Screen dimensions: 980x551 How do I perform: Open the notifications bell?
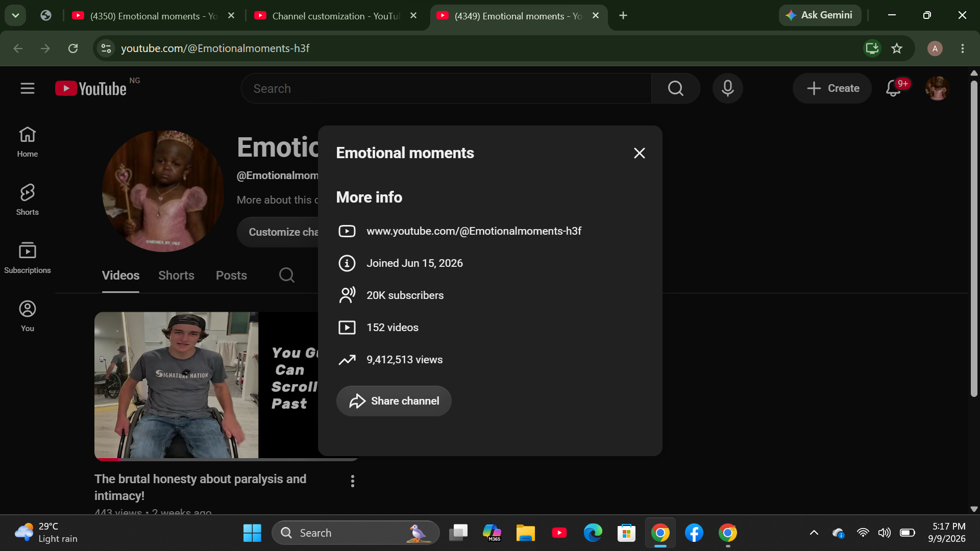893,88
